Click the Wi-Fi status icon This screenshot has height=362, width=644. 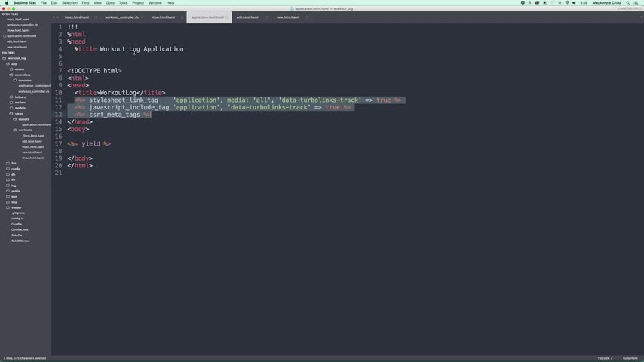coord(567,3)
